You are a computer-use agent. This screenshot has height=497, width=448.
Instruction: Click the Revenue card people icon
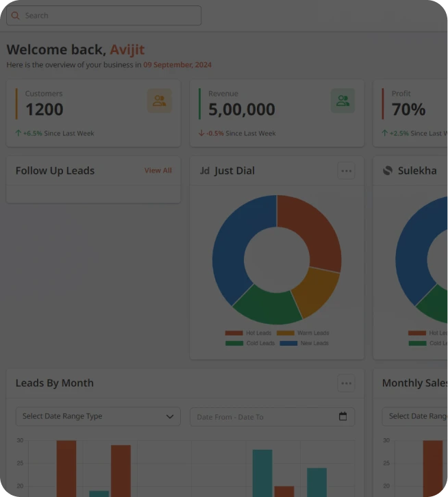click(x=343, y=101)
